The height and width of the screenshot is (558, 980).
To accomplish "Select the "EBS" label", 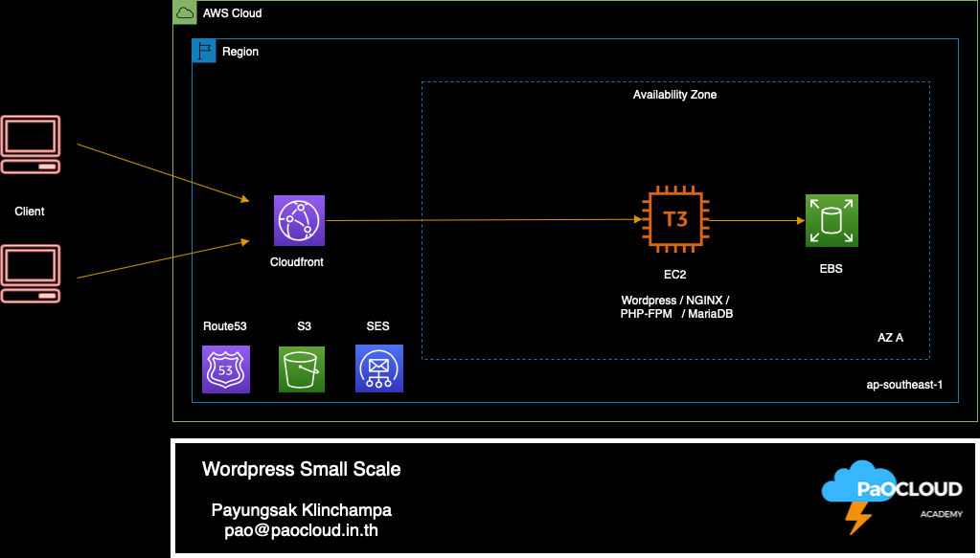I will [832, 268].
